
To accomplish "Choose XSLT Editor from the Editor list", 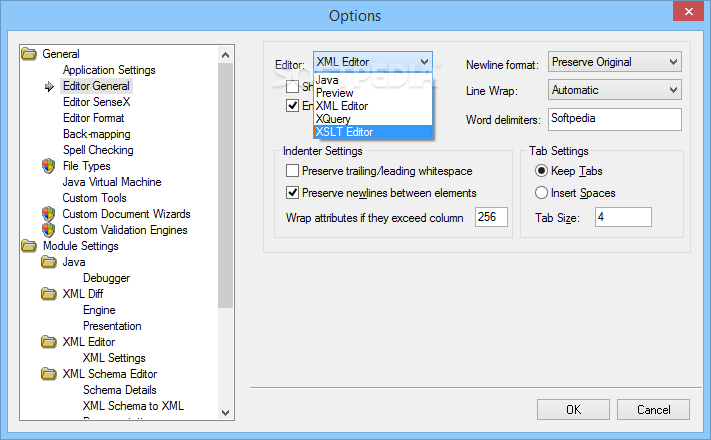I will (344, 132).
